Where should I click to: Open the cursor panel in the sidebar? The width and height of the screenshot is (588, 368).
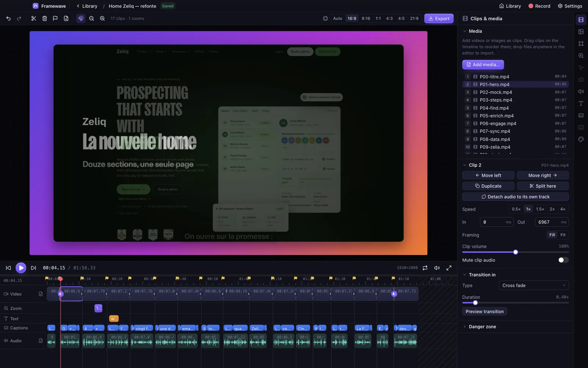581,68
